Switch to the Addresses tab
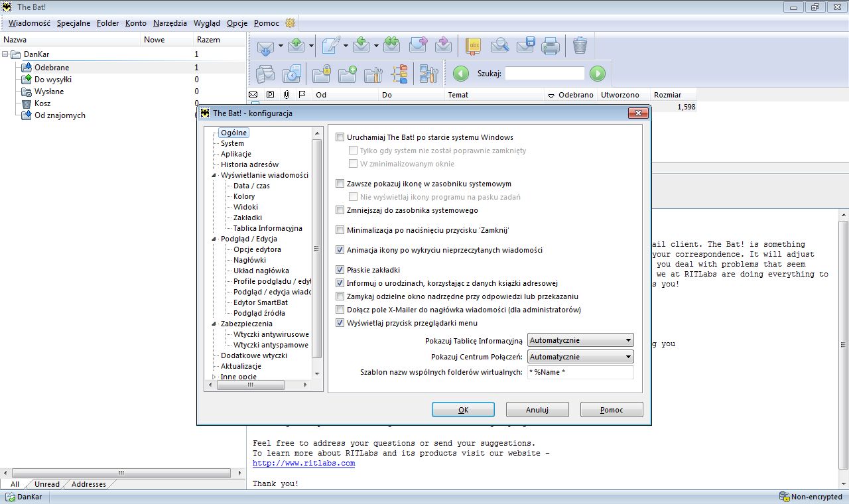Image resolution: width=849 pixels, height=504 pixels. [89, 484]
